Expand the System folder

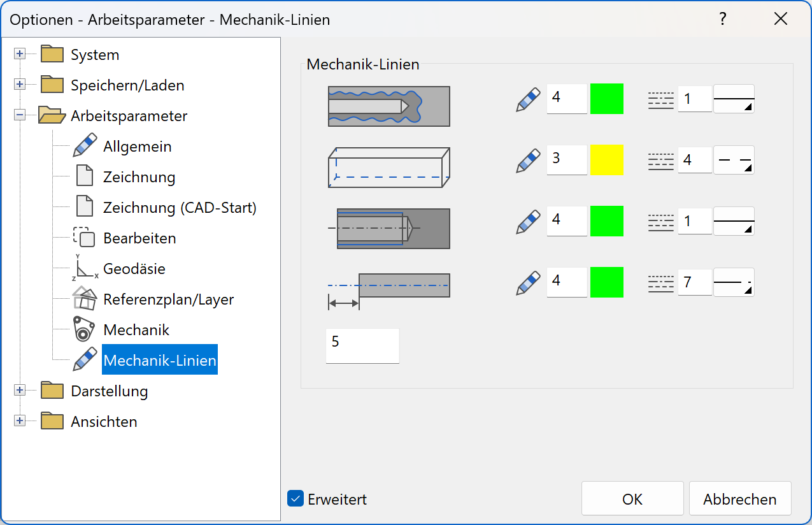(x=20, y=54)
